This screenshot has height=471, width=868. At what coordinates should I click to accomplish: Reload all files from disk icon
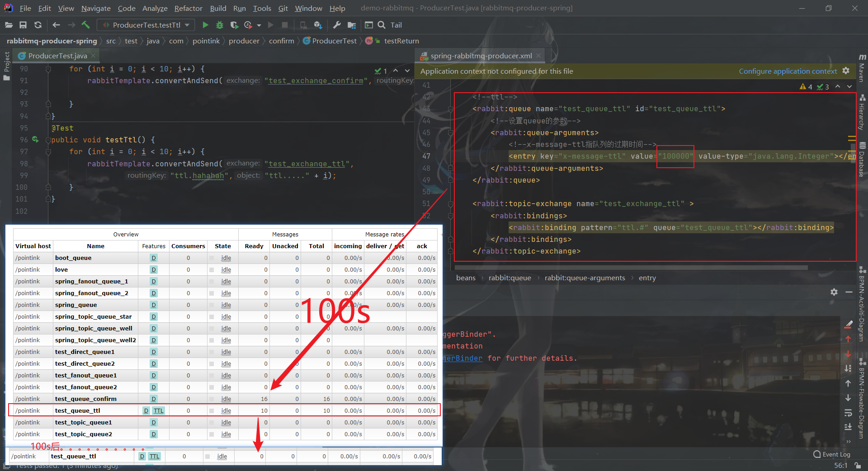38,25
